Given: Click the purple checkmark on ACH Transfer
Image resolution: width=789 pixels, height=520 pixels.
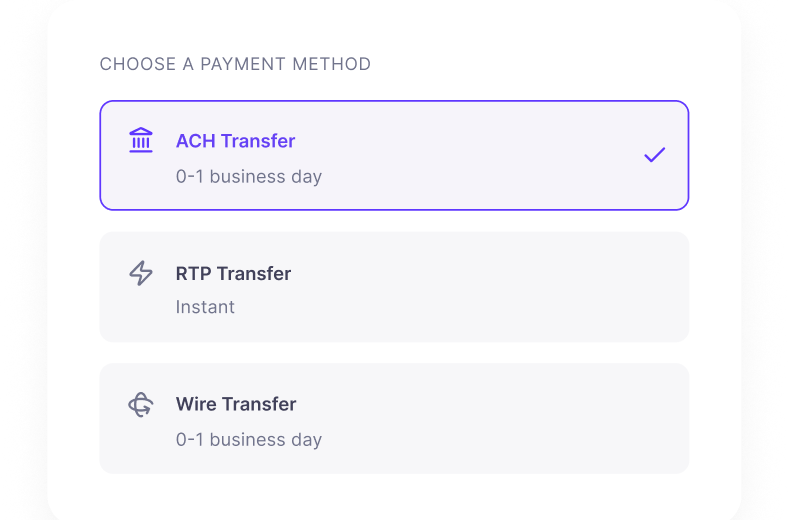Looking at the screenshot, I should point(655,155).
